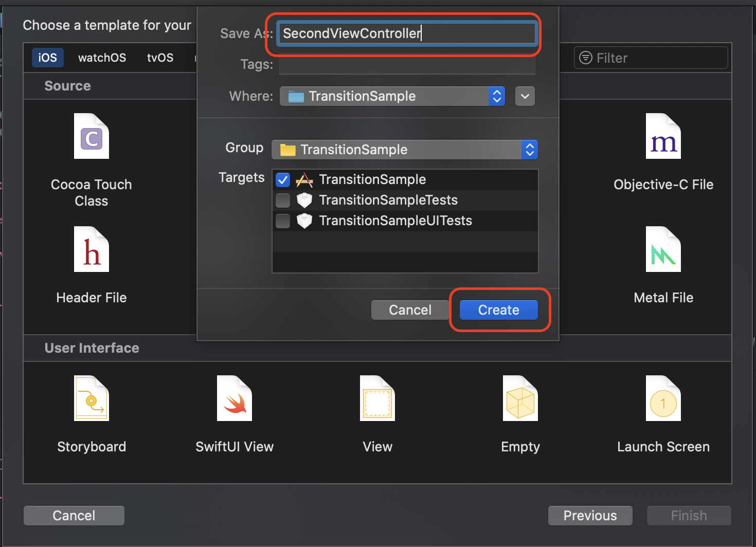The width and height of the screenshot is (756, 547).
Task: Choose the Launch Screen template icon
Action: click(663, 398)
